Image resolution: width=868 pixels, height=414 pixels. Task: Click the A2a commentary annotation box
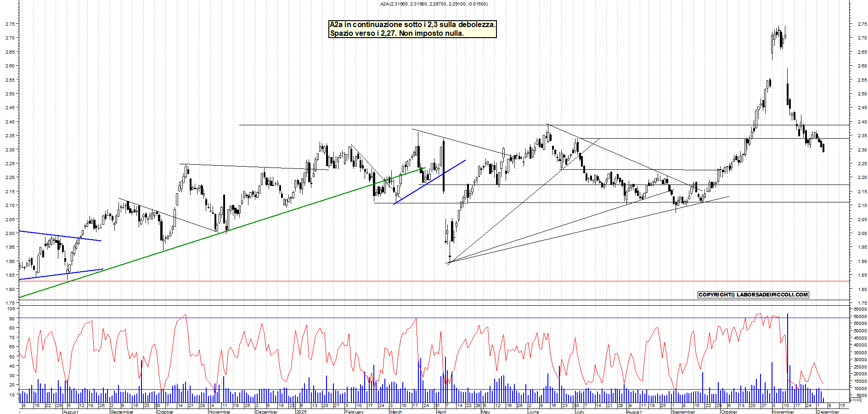(412, 29)
